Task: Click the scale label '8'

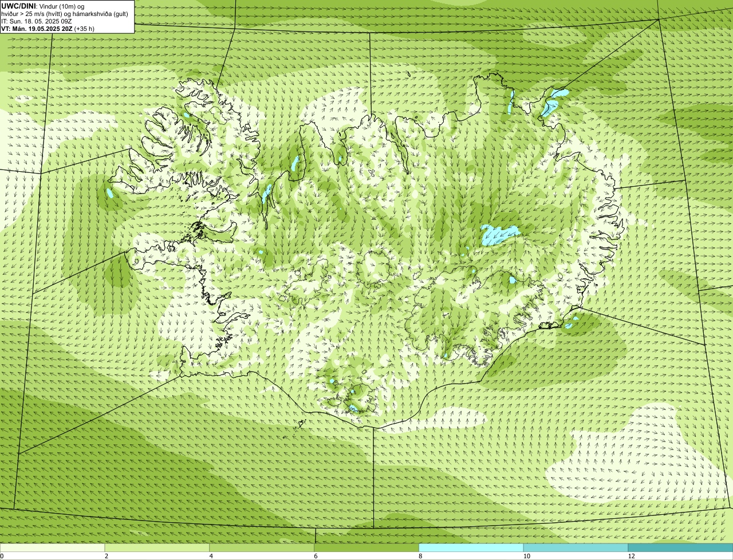Action: coord(420,556)
